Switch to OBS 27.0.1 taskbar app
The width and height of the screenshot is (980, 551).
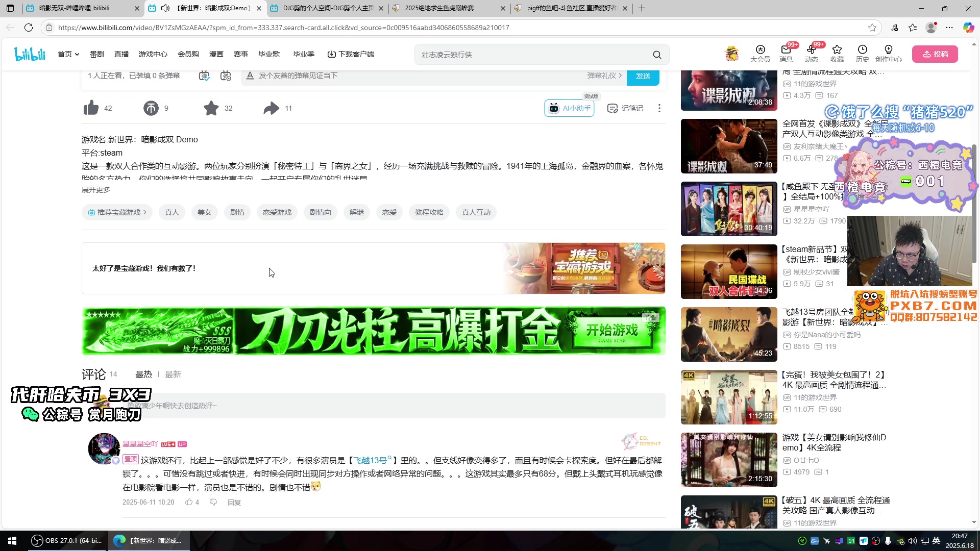pos(66,541)
